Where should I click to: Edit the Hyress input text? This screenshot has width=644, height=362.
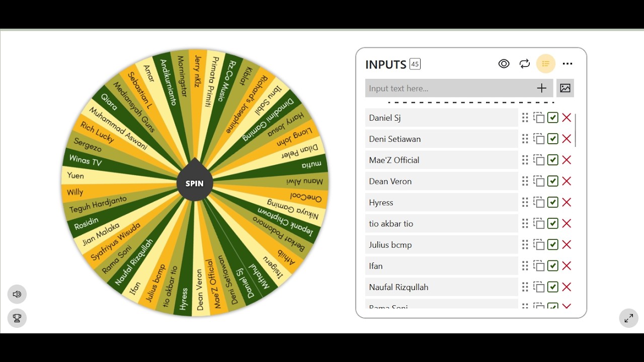click(x=442, y=202)
